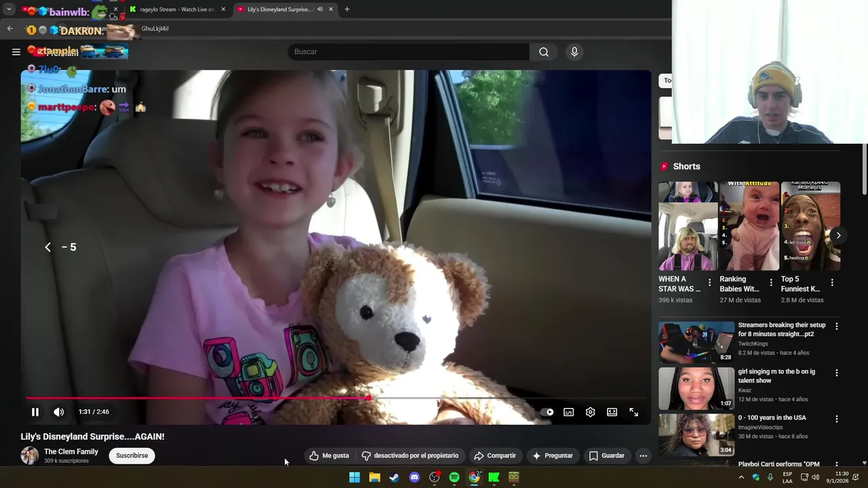The image size is (868, 488).
Task: Click the ESP LAA language indicator
Action: point(787,477)
